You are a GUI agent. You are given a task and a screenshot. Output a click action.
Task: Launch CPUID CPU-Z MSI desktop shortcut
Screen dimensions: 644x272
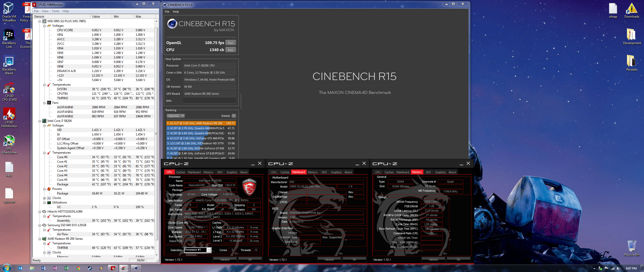point(9,91)
